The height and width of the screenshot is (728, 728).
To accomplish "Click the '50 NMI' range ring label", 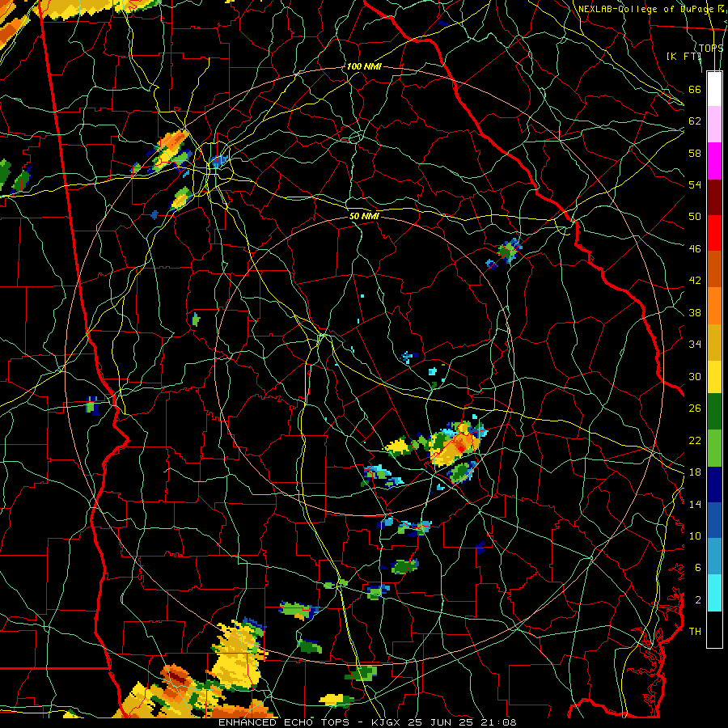I will click(364, 216).
